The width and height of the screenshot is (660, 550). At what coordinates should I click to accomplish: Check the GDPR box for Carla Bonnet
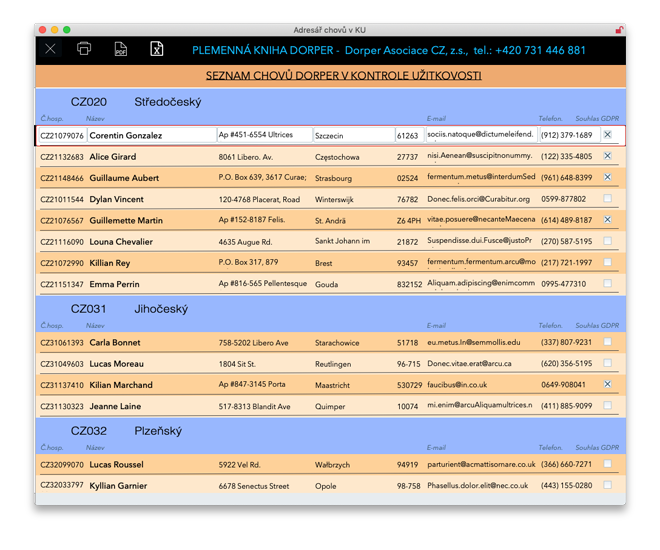pyautogui.click(x=607, y=342)
